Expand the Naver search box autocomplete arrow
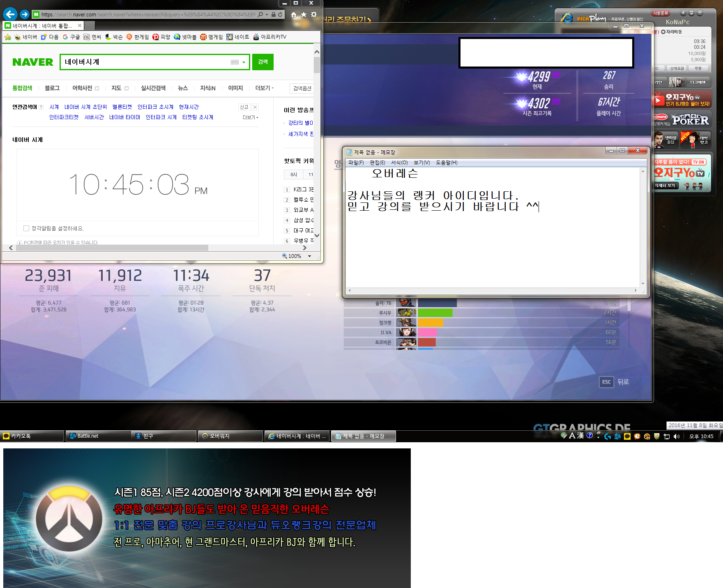 (244, 62)
